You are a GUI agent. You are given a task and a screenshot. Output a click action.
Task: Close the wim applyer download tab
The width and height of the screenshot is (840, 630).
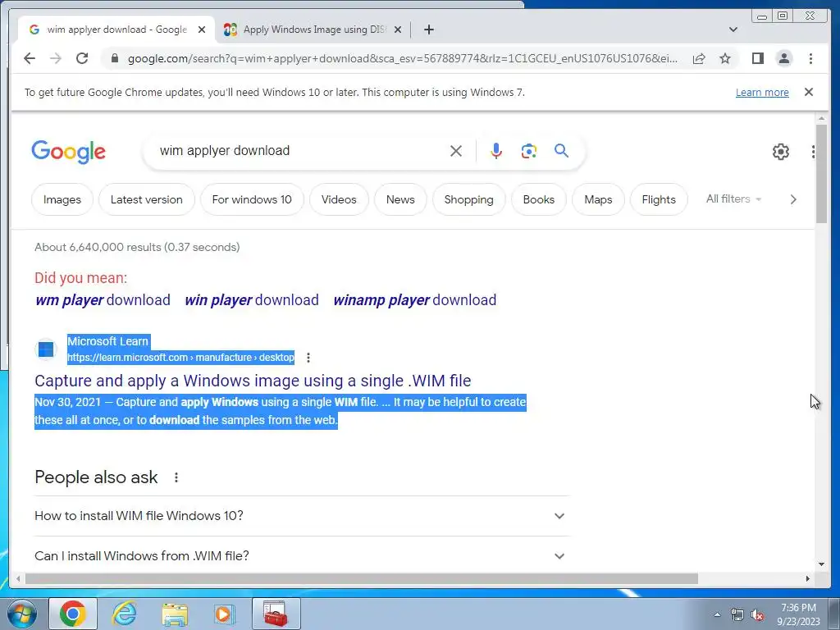click(x=202, y=30)
